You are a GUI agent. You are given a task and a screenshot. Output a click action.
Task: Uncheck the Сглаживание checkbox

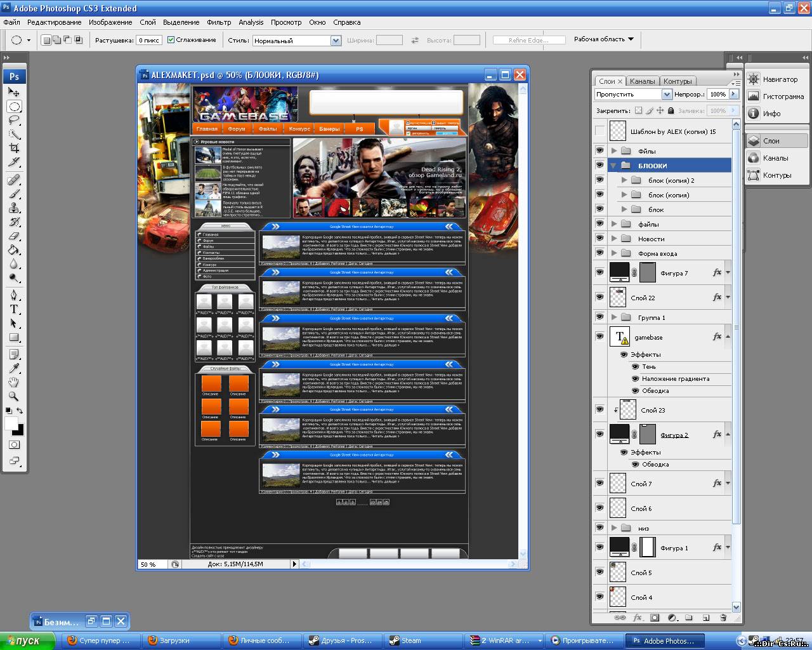[171, 40]
